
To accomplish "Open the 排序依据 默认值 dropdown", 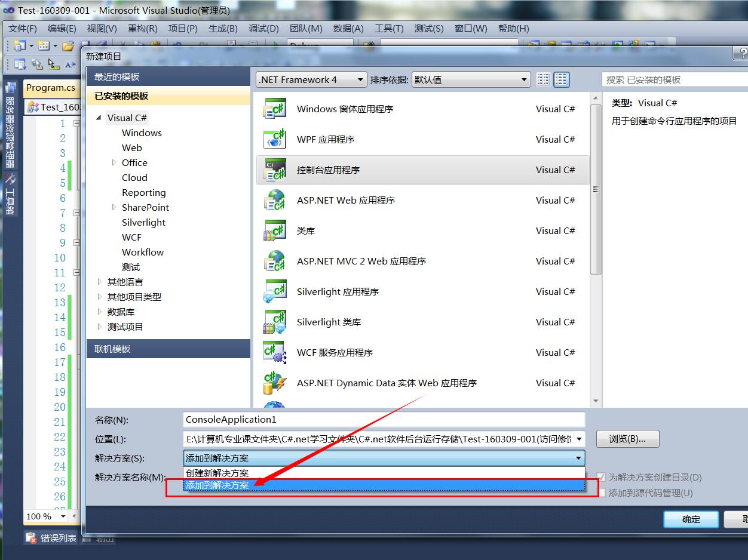I will (471, 79).
